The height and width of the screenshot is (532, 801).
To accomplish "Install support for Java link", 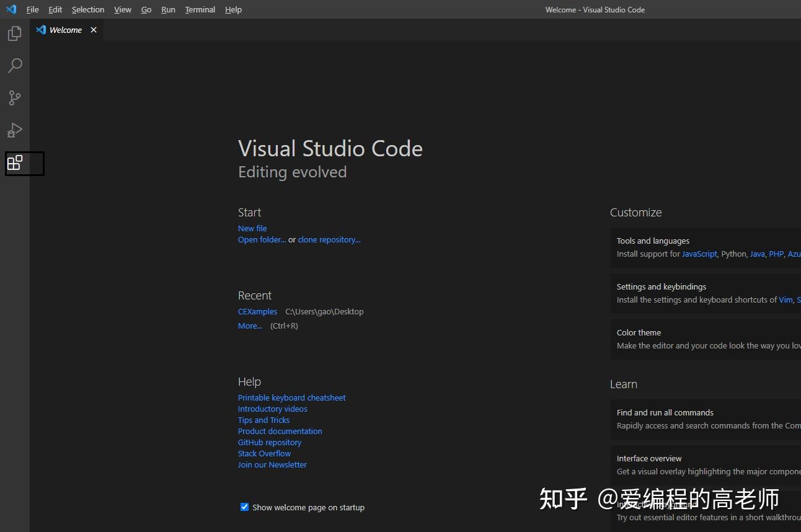I will 757,254.
